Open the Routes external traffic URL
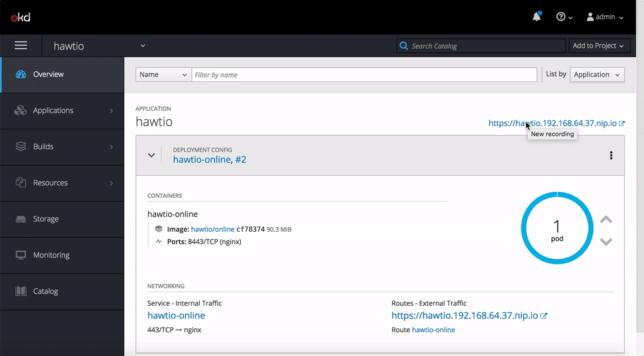This screenshot has width=644, height=356. 464,315
